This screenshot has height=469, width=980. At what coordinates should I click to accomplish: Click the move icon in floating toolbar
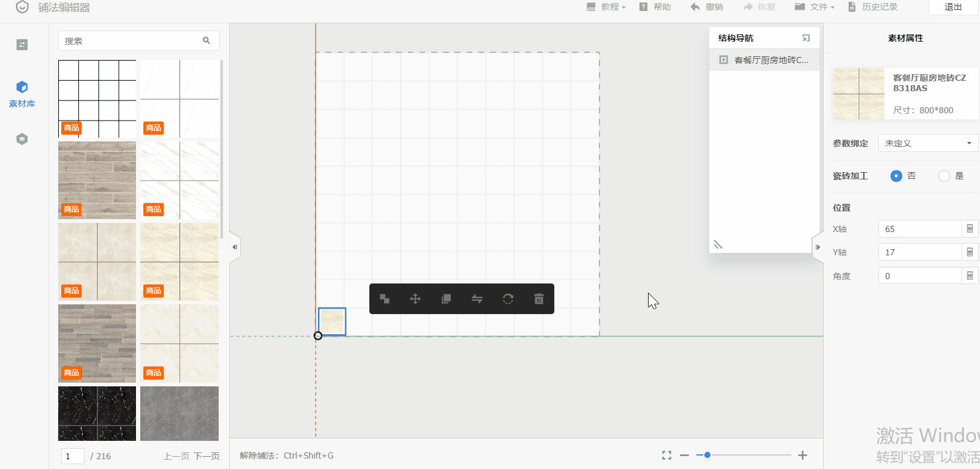click(x=415, y=299)
